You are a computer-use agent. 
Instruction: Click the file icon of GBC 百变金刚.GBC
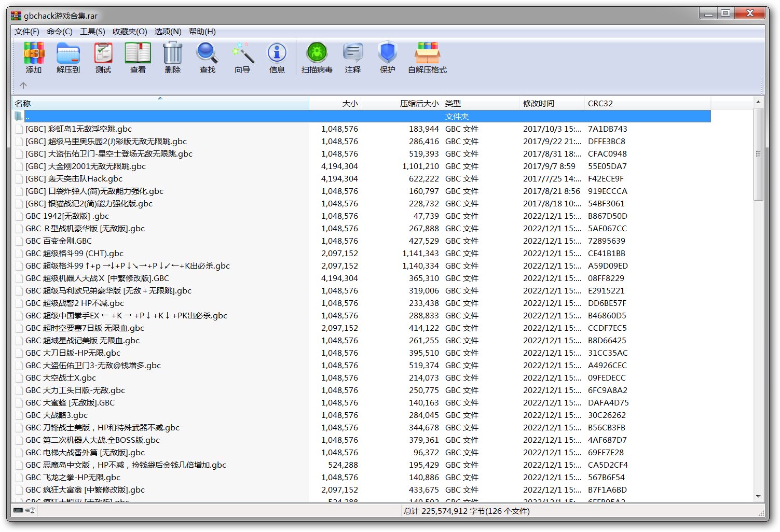click(19, 241)
